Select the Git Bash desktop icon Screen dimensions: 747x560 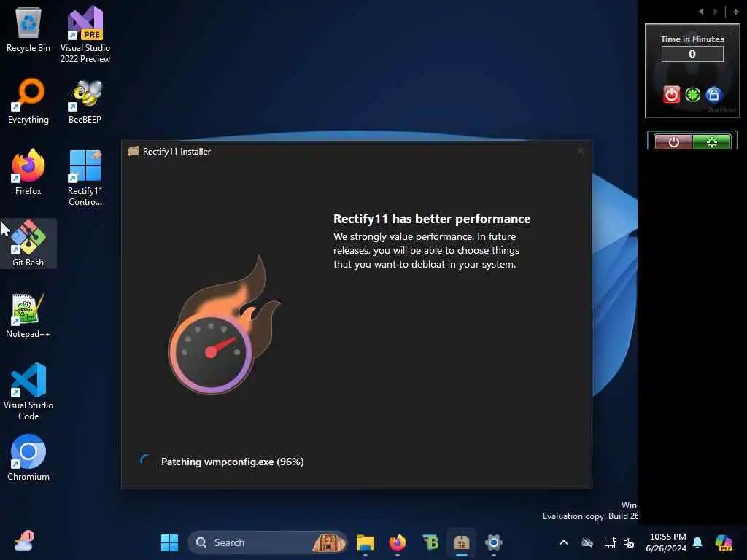pyautogui.click(x=28, y=244)
